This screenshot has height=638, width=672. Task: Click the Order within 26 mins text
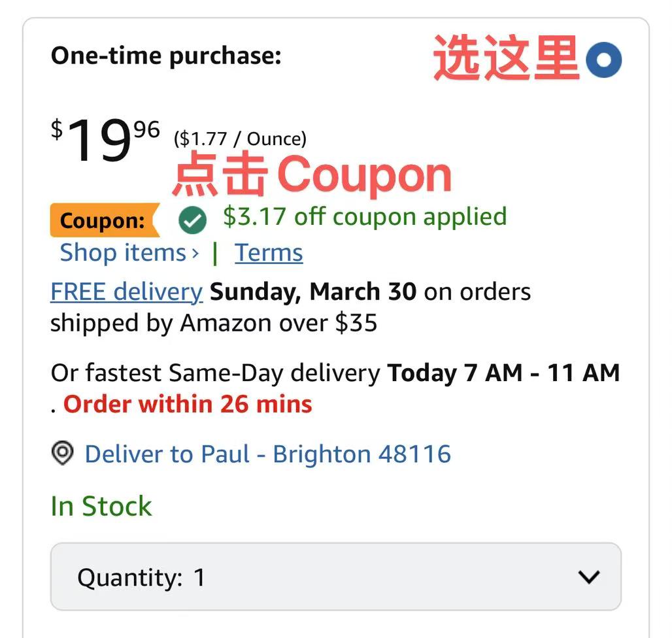tap(188, 404)
